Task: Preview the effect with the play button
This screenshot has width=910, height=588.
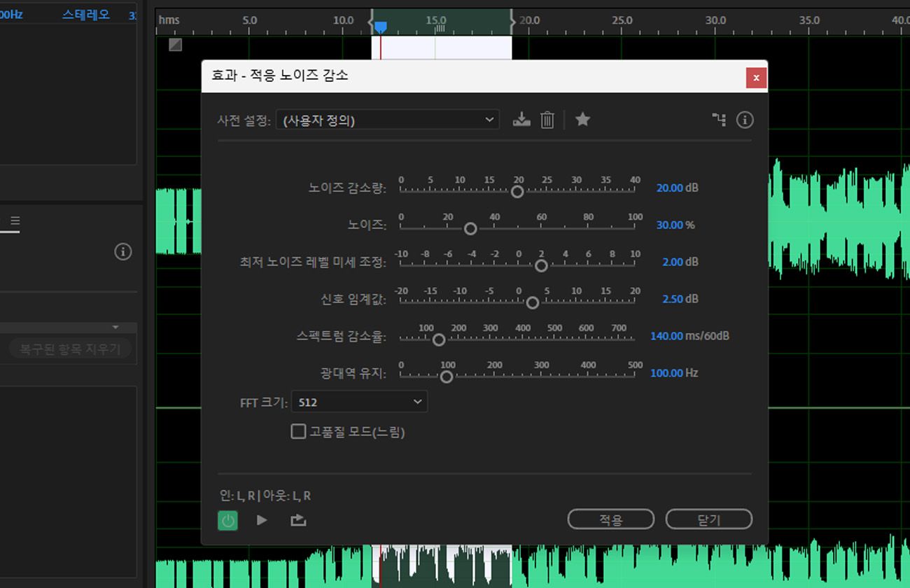Action: click(x=261, y=519)
